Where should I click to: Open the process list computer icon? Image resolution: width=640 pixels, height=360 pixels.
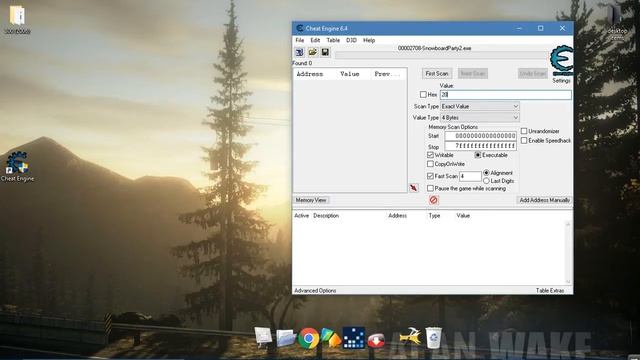[x=300, y=52]
